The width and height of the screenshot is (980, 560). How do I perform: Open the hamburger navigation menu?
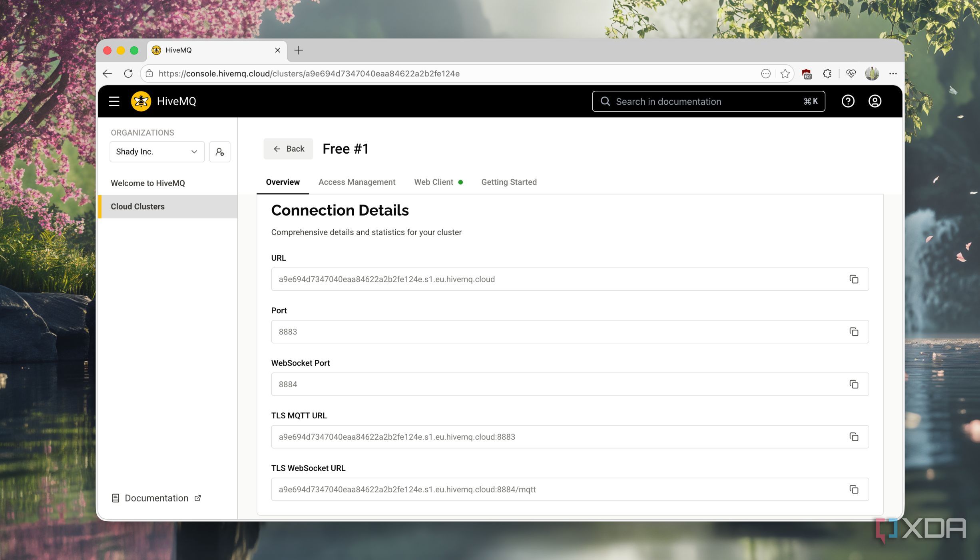[x=114, y=102]
